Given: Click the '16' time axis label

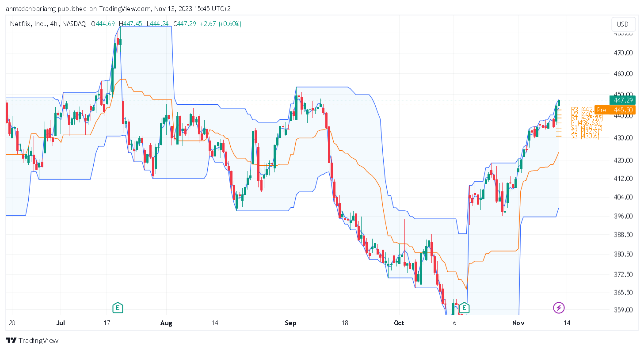Looking at the screenshot, I should pyautogui.click(x=452, y=323).
